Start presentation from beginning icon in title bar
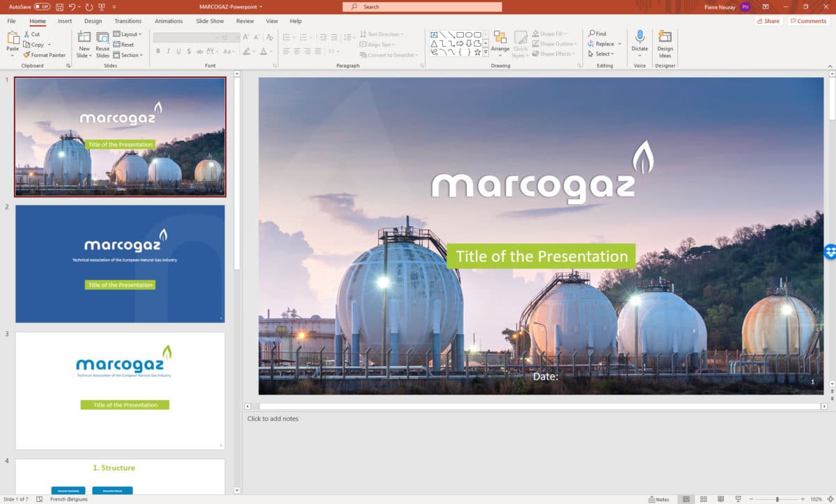Screen dimensions: 836x504 point(102,6)
